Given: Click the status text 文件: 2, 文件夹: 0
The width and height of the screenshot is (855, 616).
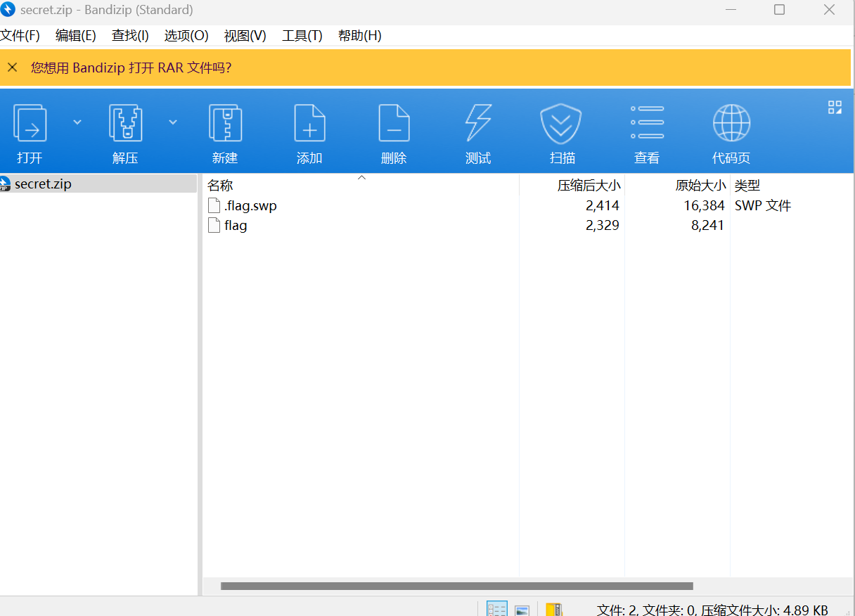Looking at the screenshot, I should [645, 610].
